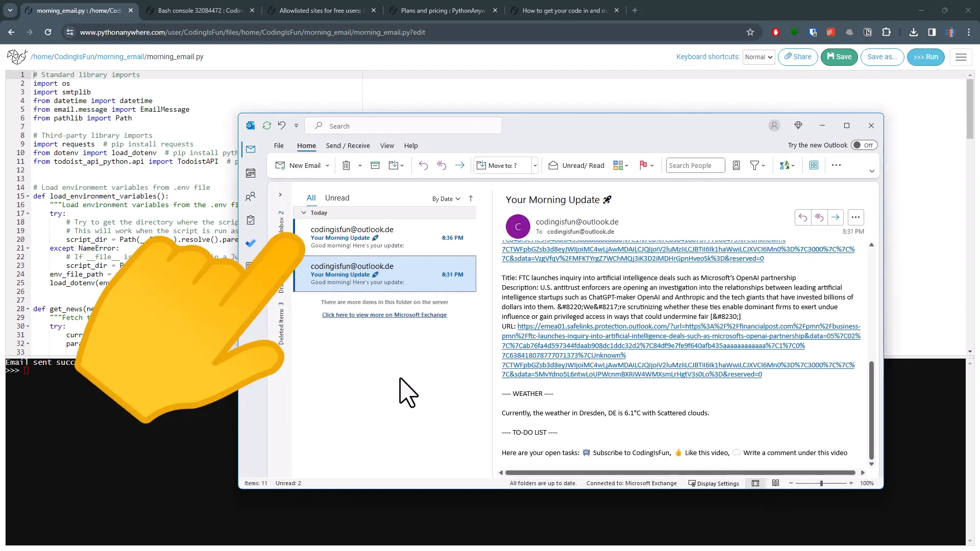This screenshot has height=551, width=980.
Task: Open Display Settings in Outlook's status bar
Action: click(x=714, y=484)
